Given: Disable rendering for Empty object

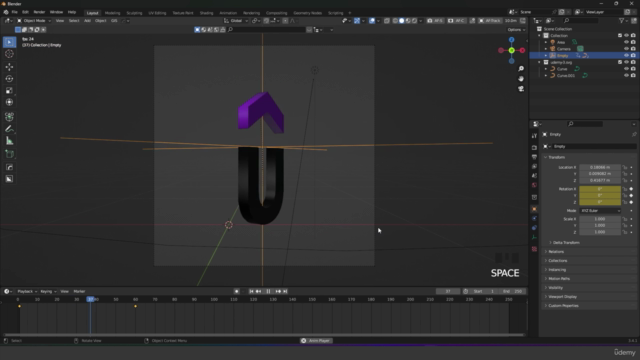Looking at the screenshot, I should point(633,56).
